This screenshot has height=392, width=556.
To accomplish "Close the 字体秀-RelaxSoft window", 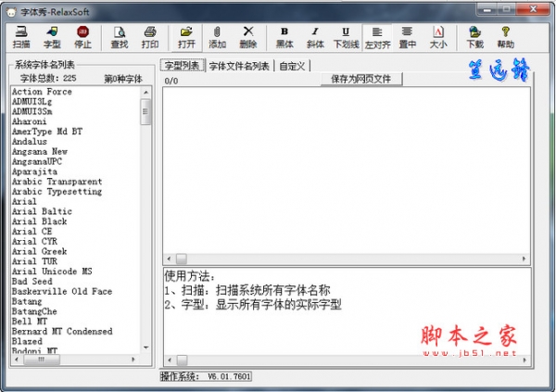I will (x=534, y=9).
